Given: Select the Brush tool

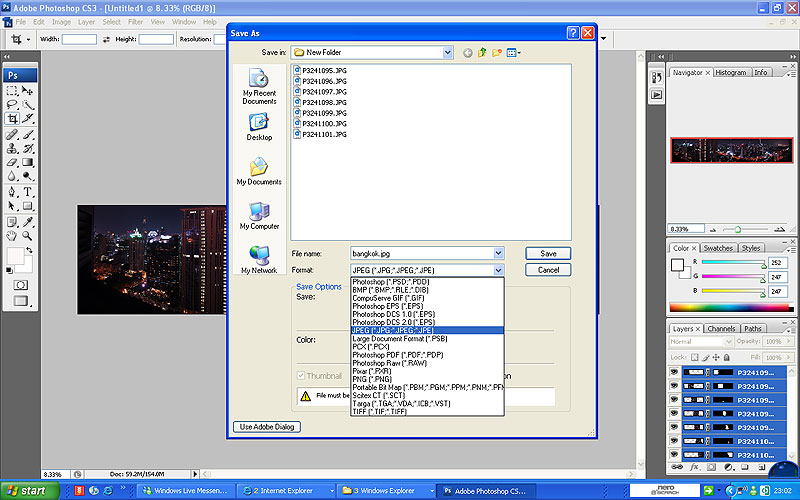Looking at the screenshot, I should [x=28, y=135].
